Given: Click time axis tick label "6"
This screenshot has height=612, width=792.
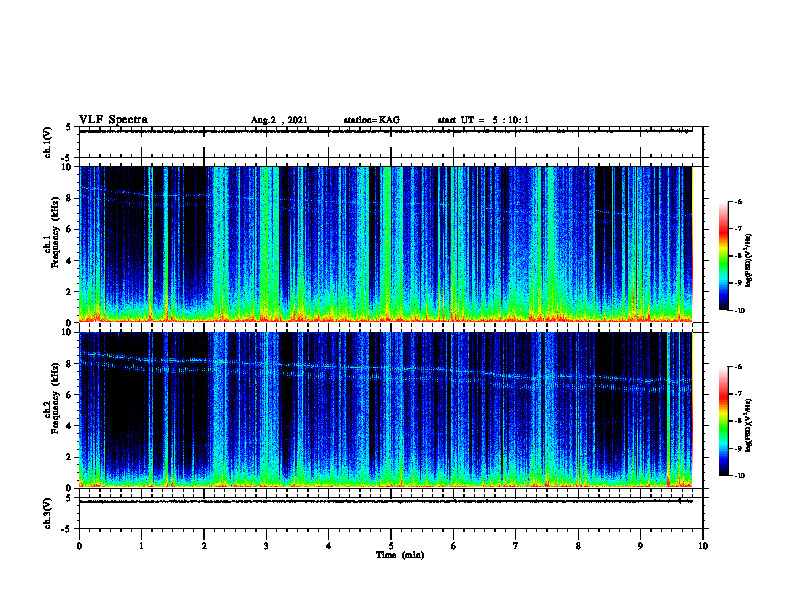Looking at the screenshot, I should (454, 546).
